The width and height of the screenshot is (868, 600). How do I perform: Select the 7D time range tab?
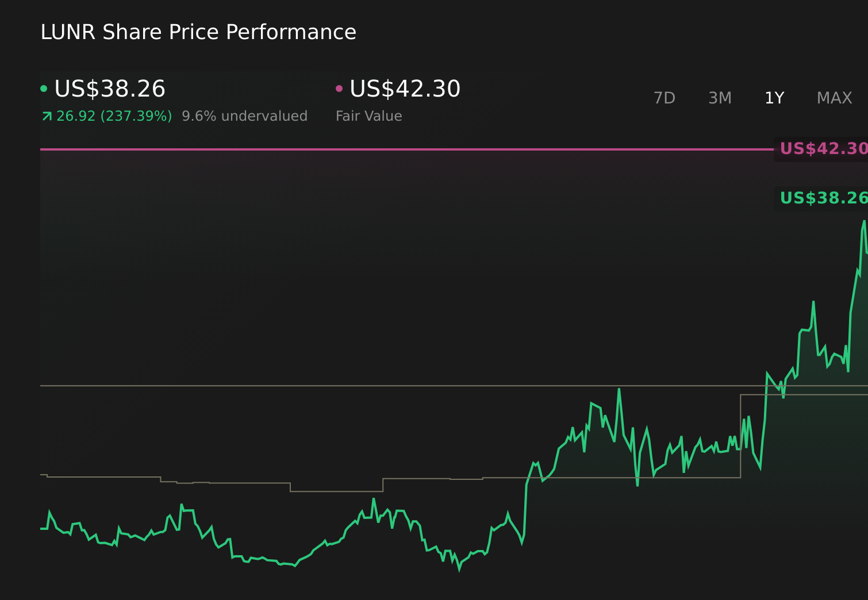click(665, 98)
